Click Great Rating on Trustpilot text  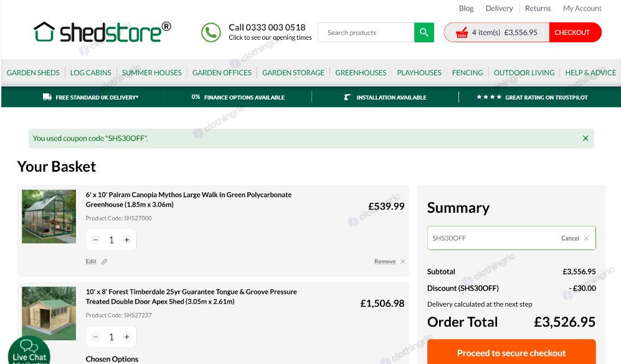tap(546, 97)
